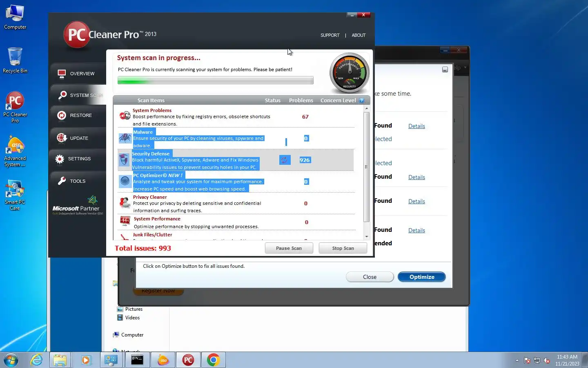Select the Smart PC Care desktop shortcut
Image resolution: width=588 pixels, height=368 pixels.
(15, 195)
